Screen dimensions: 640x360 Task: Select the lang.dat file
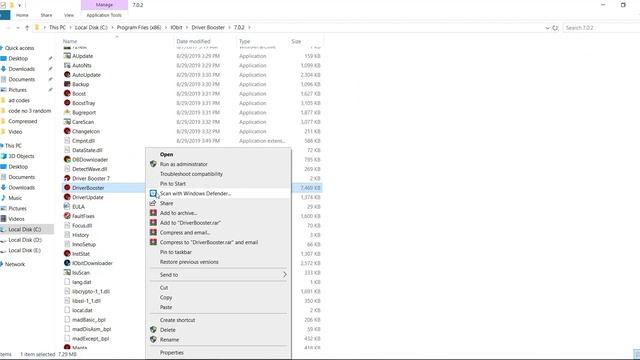(82, 282)
